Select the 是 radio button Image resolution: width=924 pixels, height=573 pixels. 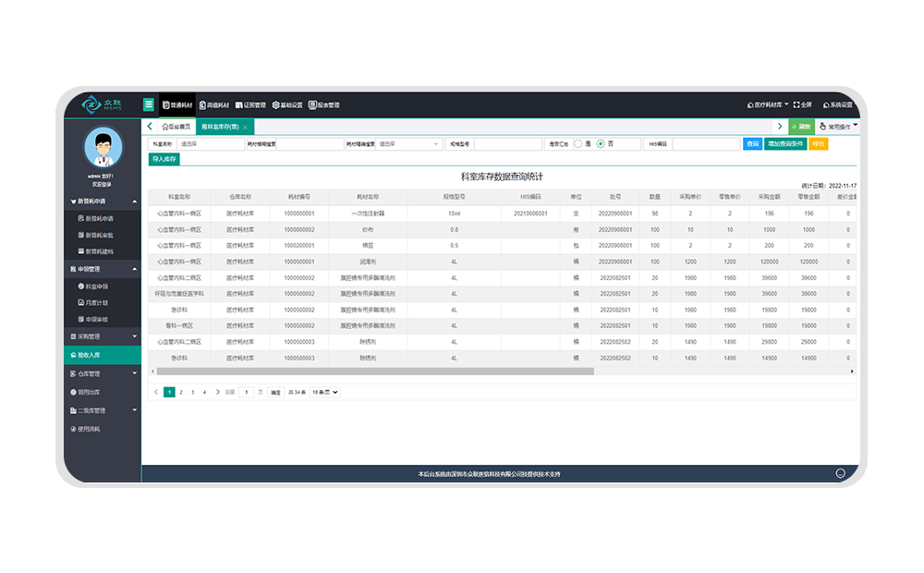pyautogui.click(x=578, y=144)
